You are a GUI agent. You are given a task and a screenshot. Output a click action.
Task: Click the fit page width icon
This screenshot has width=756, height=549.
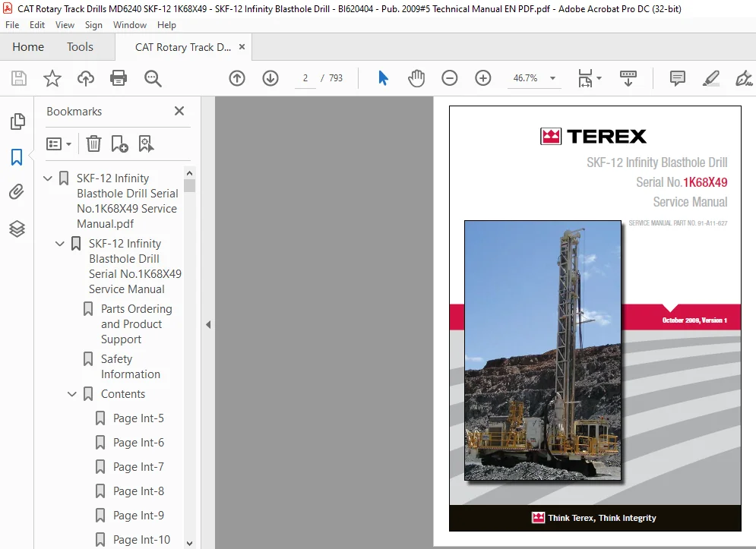pos(585,78)
